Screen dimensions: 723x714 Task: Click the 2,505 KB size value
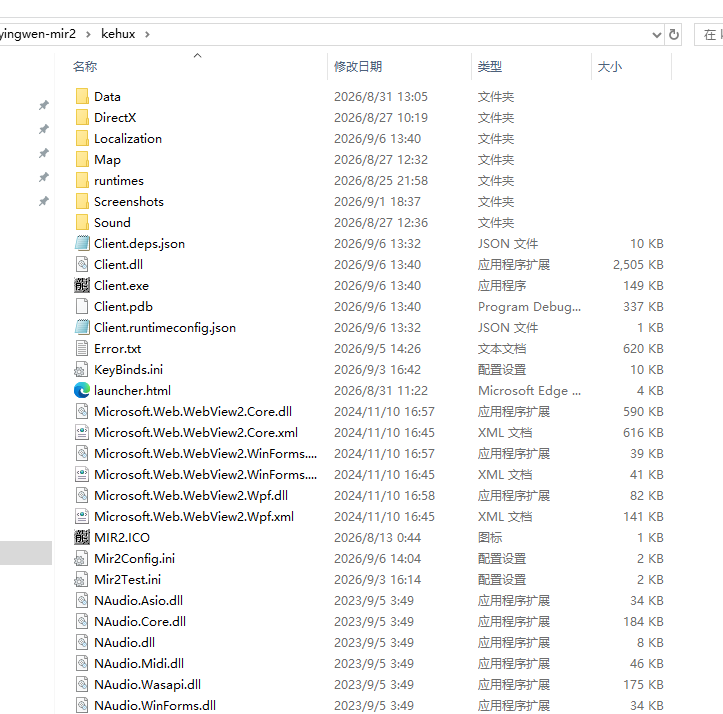(638, 264)
